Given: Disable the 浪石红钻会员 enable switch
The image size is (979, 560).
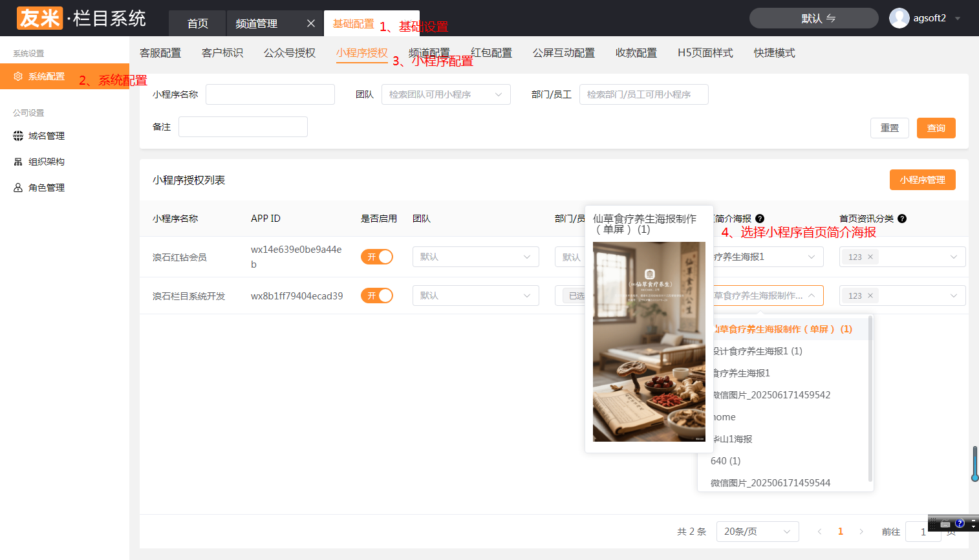Looking at the screenshot, I should [x=377, y=256].
